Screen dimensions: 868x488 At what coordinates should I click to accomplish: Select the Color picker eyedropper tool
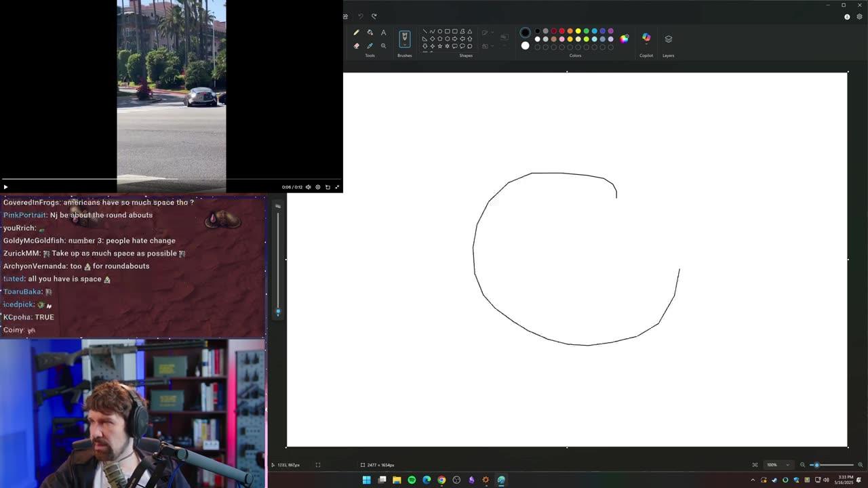tap(370, 46)
